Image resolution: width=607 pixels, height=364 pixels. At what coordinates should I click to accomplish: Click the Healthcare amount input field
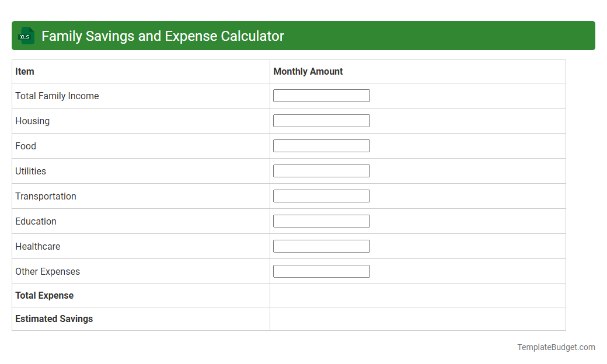click(x=321, y=246)
